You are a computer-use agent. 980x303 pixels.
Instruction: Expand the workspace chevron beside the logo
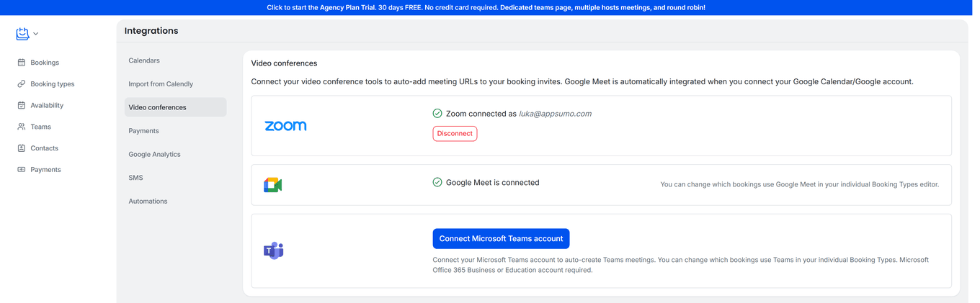[36, 34]
